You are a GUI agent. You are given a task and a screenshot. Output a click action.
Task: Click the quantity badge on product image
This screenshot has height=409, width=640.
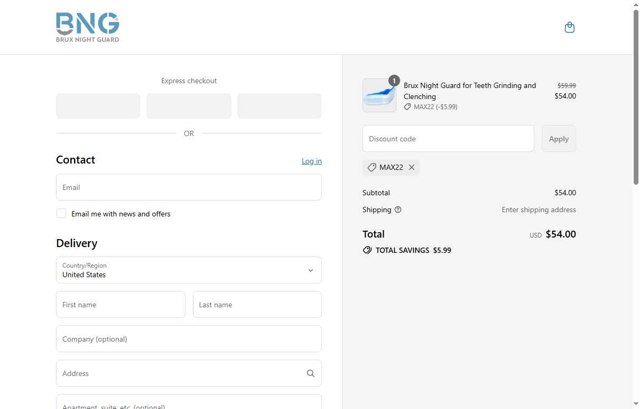(x=394, y=81)
